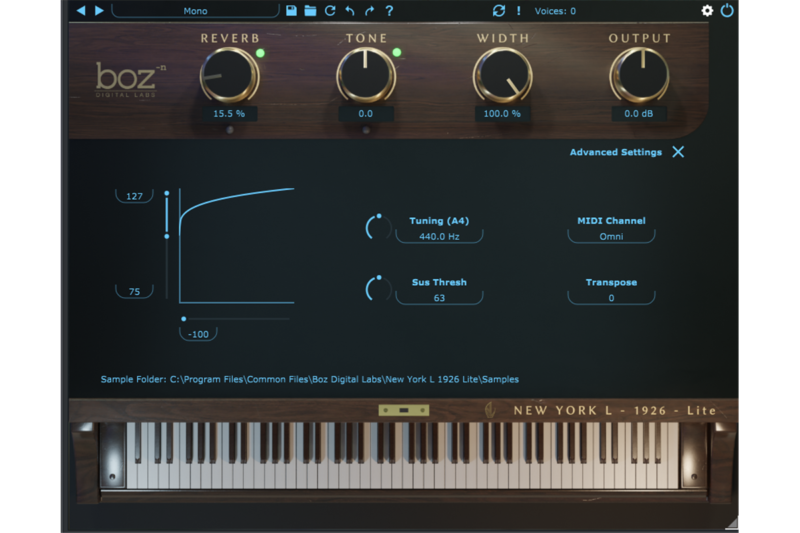Open the Mono preset dropdown
Image resolution: width=800 pixels, height=533 pixels.
(x=195, y=11)
